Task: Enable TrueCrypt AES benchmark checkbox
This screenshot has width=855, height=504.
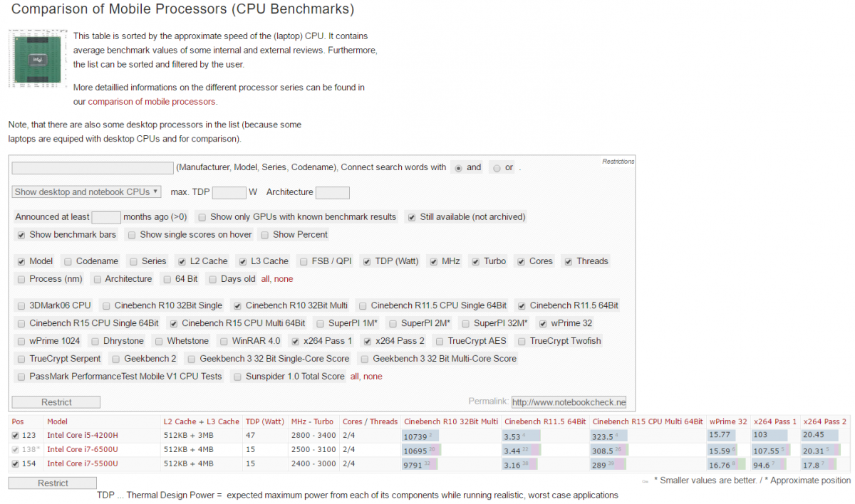Action: (x=440, y=341)
